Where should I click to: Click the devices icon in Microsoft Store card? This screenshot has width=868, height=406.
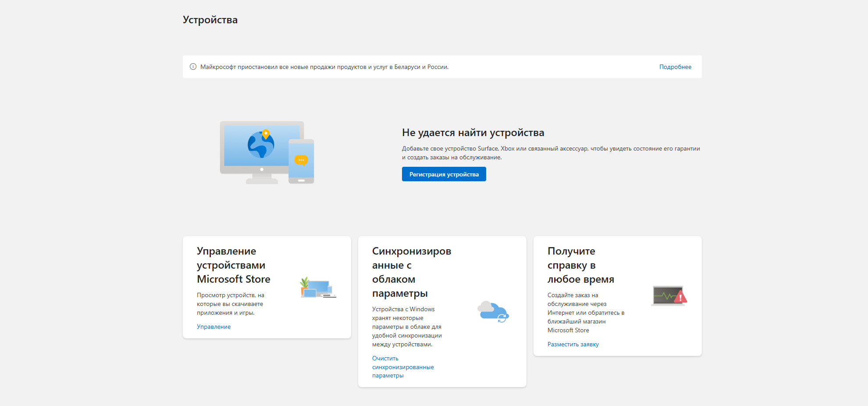318,288
